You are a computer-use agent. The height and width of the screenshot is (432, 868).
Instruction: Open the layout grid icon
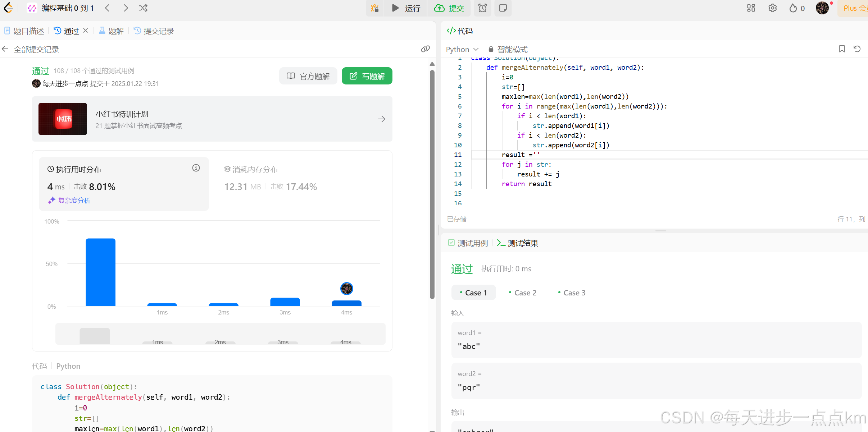pyautogui.click(x=751, y=8)
